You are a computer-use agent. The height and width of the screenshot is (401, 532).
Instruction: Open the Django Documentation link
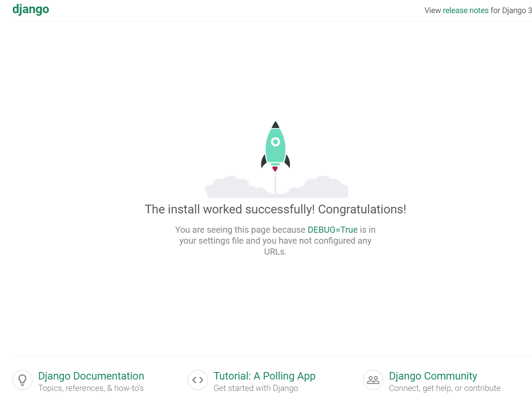pyautogui.click(x=91, y=376)
